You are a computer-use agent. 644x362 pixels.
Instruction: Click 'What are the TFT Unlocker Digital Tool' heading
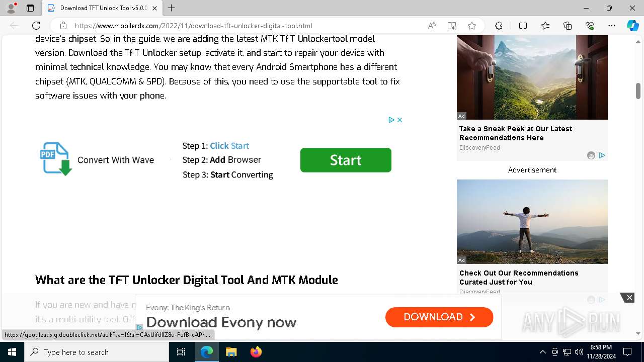(x=186, y=280)
